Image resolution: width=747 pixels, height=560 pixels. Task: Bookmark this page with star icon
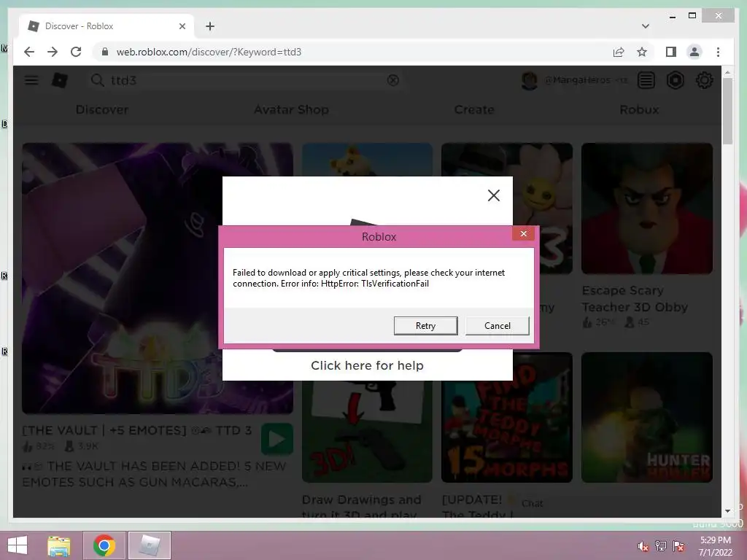click(642, 52)
